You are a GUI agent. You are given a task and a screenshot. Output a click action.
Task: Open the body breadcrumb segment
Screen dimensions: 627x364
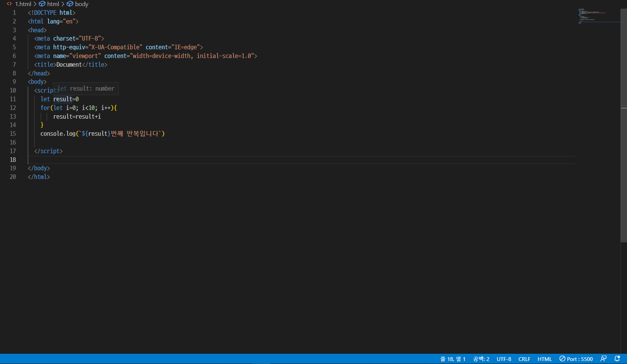coord(82,4)
